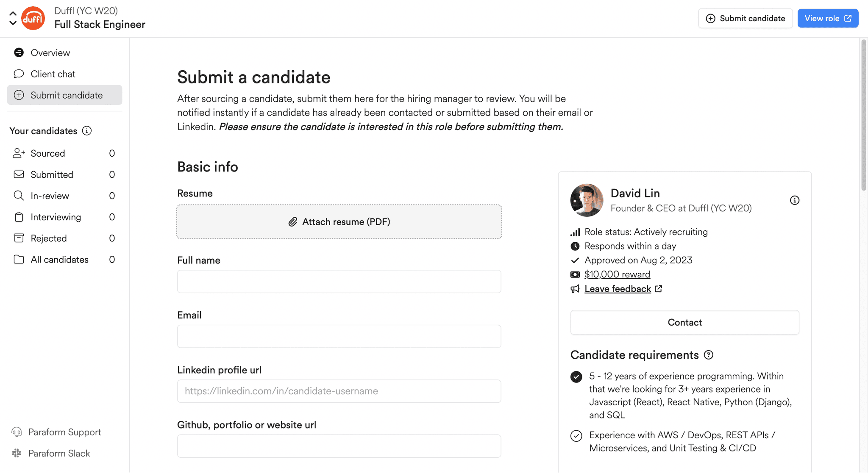This screenshot has width=868, height=473.
Task: Open the $10,000 reward link
Action: [x=617, y=274]
